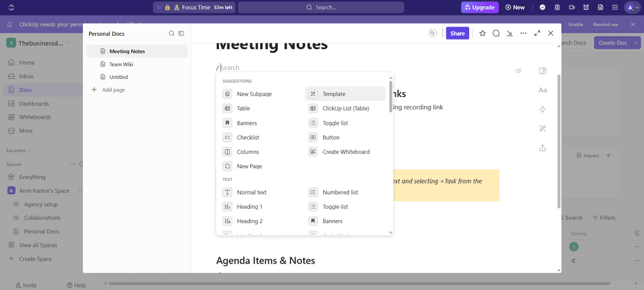Open comments bubble icon
Viewport: 644px width, 290px height.
coord(496,33)
